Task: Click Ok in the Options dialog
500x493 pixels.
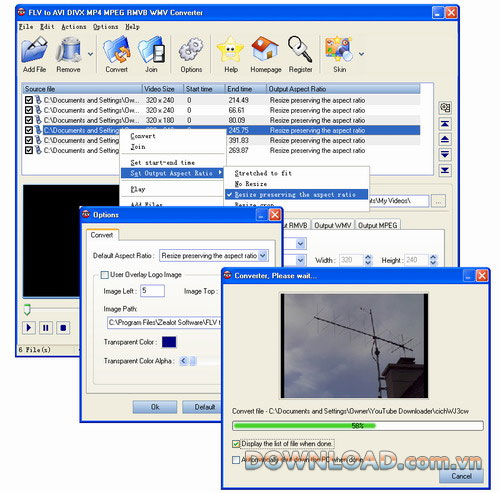Action: 155,407
